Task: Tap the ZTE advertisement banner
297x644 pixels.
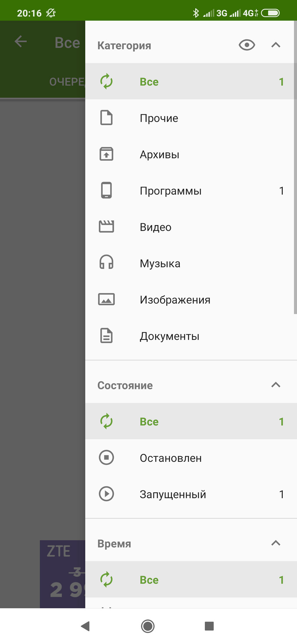Action: 63,574
